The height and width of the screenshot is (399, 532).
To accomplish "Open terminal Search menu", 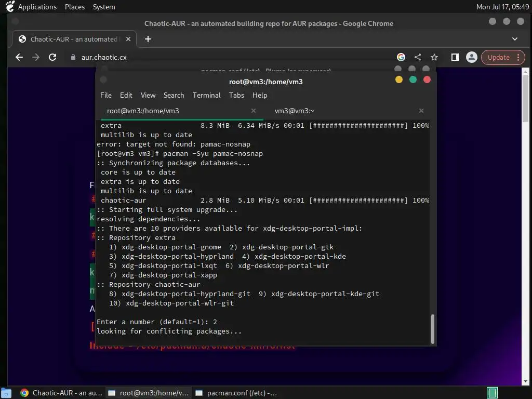I will point(174,96).
